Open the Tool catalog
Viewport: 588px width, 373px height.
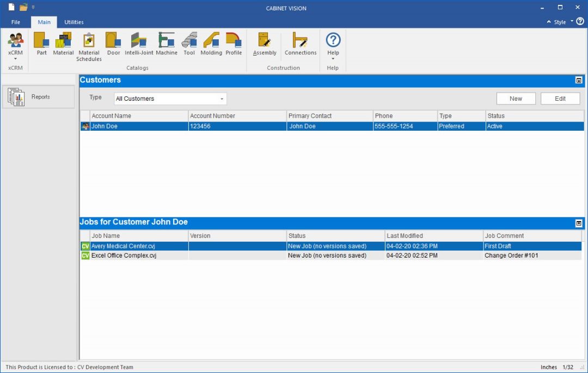click(189, 44)
